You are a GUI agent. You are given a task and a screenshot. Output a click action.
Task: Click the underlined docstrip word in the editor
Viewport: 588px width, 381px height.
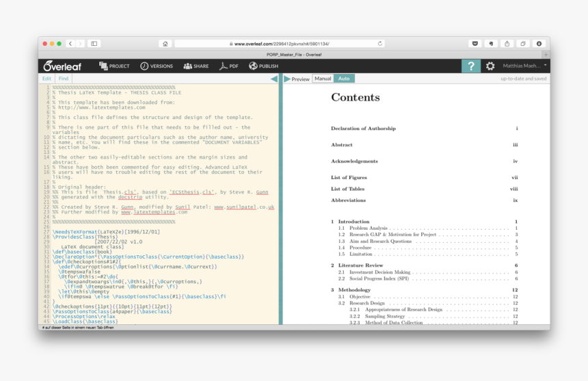130,197
